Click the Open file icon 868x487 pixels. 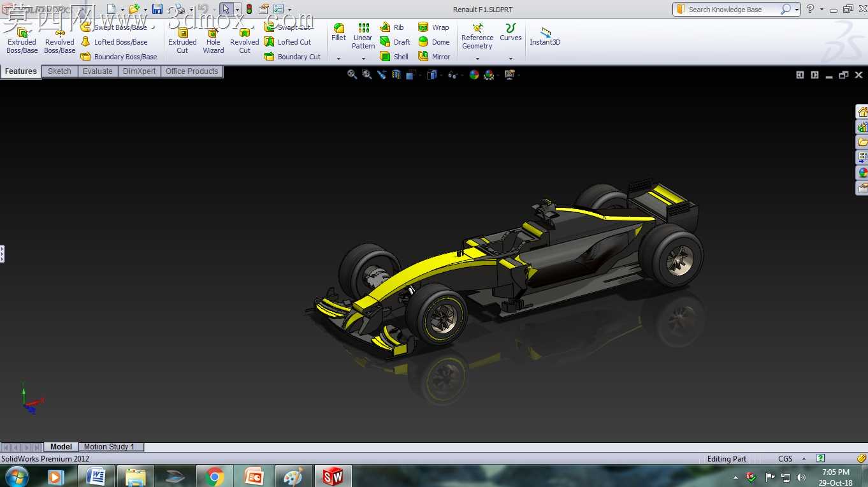(x=133, y=9)
